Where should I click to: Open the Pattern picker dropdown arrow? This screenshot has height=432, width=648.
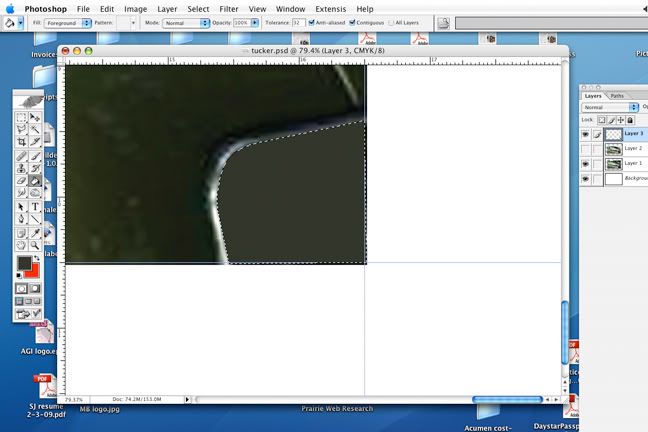click(x=133, y=23)
